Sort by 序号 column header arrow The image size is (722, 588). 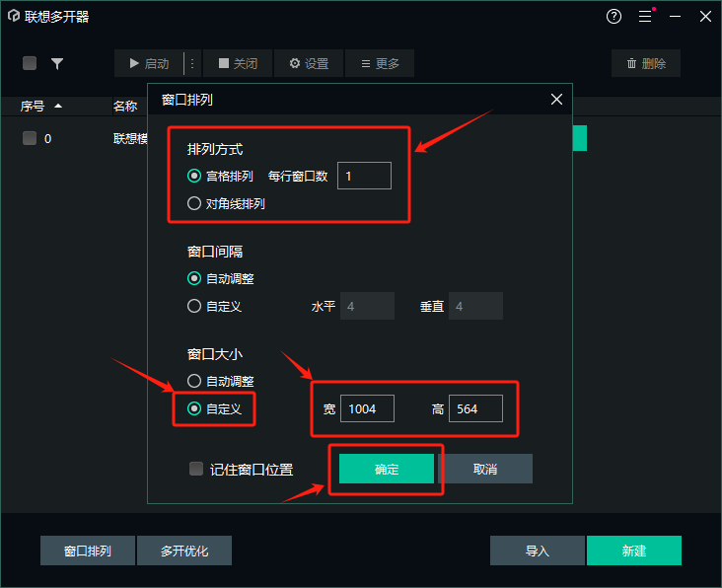(58, 106)
